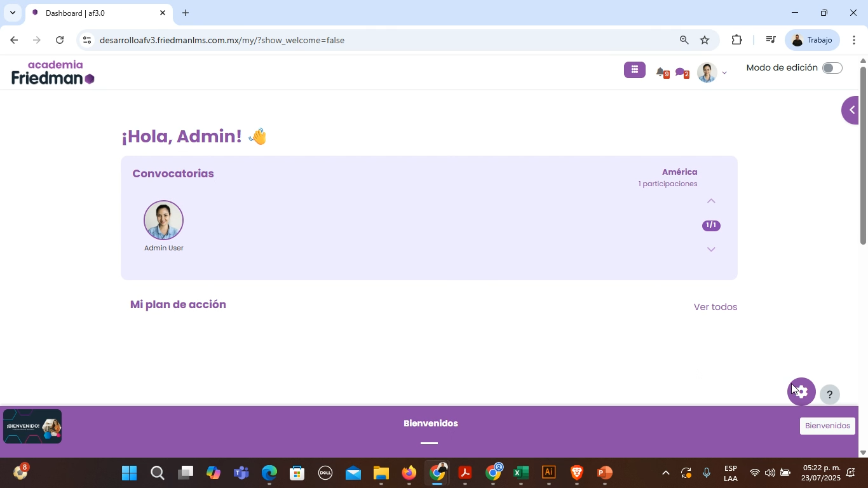Image resolution: width=868 pixels, height=488 pixels.
Task: Open Chrome three-dot menu
Action: [x=853, y=40]
